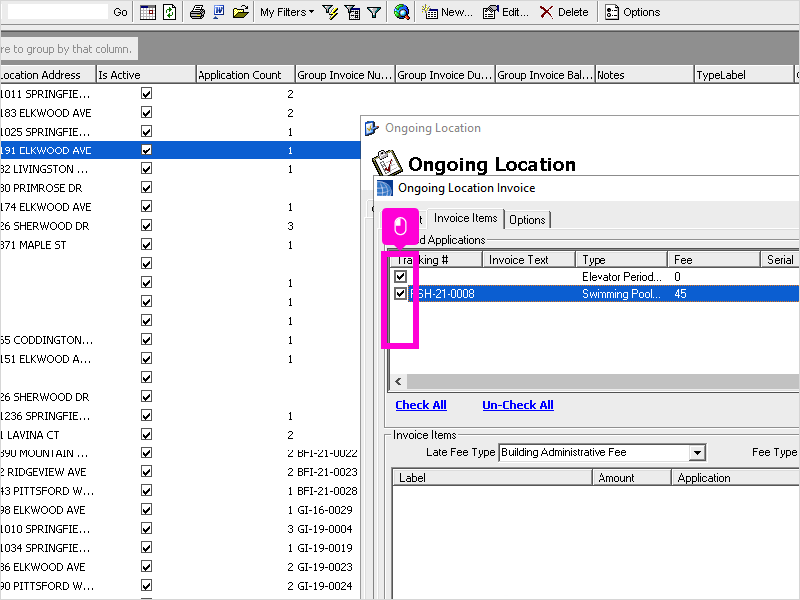The height and width of the screenshot is (600, 800).
Task: Toggle Is Active checkbox for 1 LAVINA CT
Action: pos(146,434)
